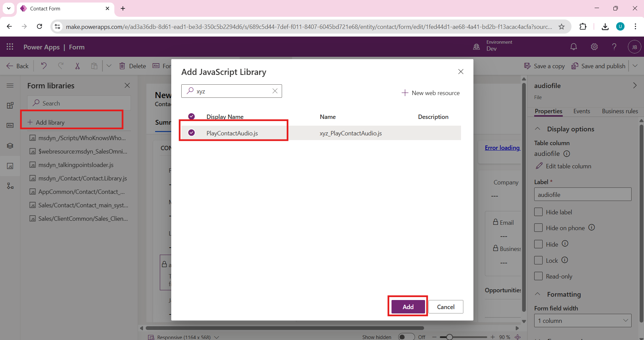Expand the Save and publish dropdown arrow
The height and width of the screenshot is (340, 644).
(x=635, y=66)
